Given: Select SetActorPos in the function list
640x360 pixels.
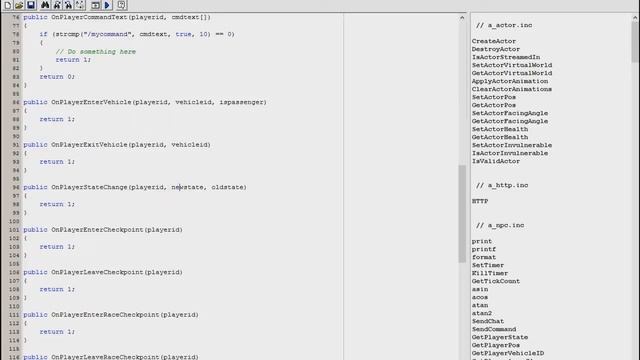Looking at the screenshot, I should pyautogui.click(x=494, y=97).
